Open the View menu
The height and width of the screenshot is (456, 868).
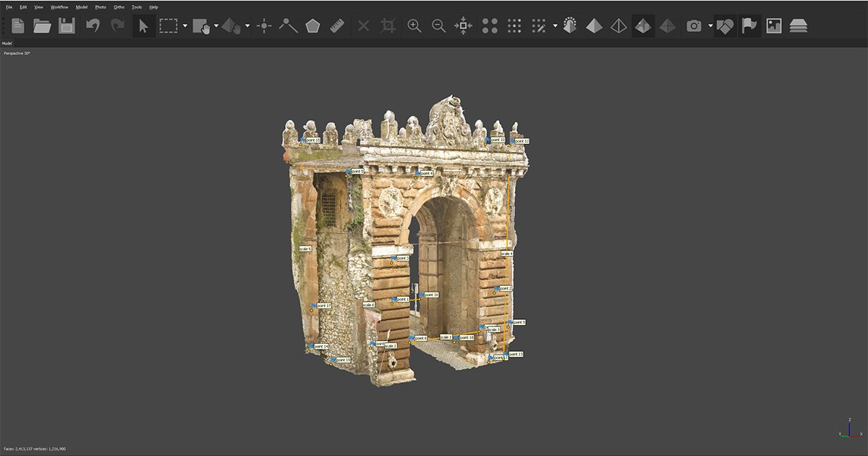tap(38, 7)
